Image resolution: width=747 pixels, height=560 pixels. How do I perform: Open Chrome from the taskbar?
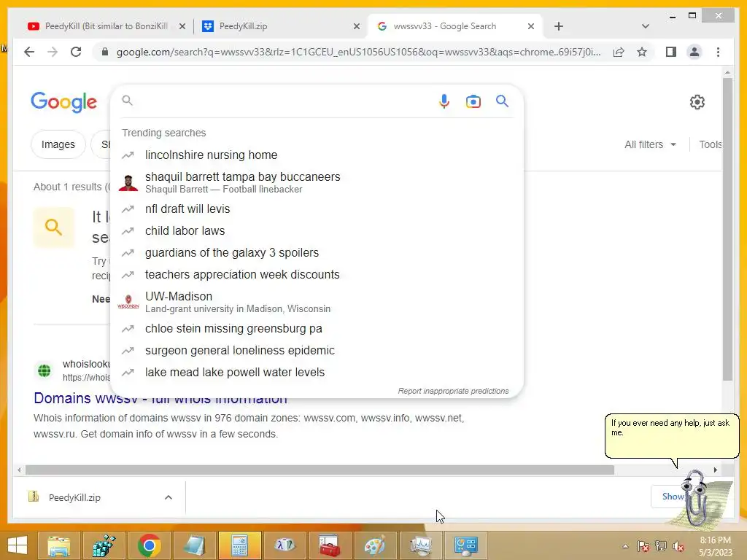click(149, 545)
